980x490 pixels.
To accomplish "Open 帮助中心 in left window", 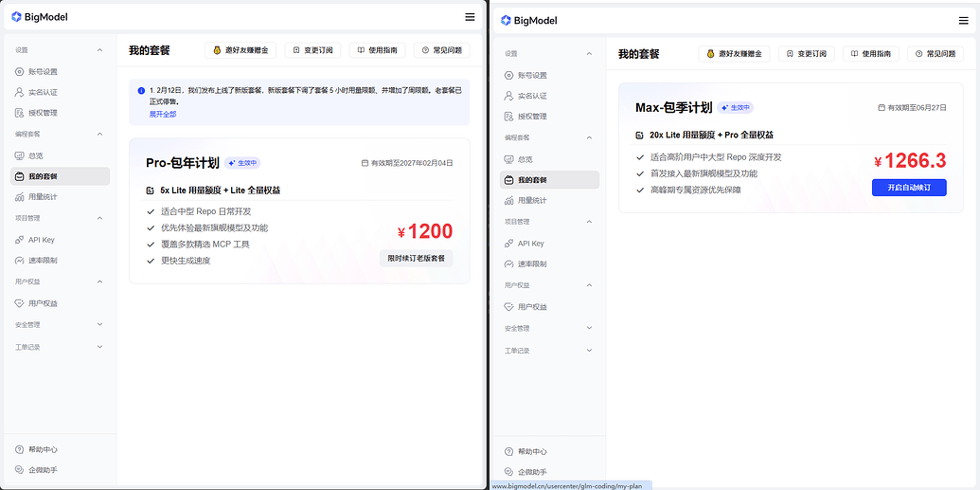I will 37,449.
